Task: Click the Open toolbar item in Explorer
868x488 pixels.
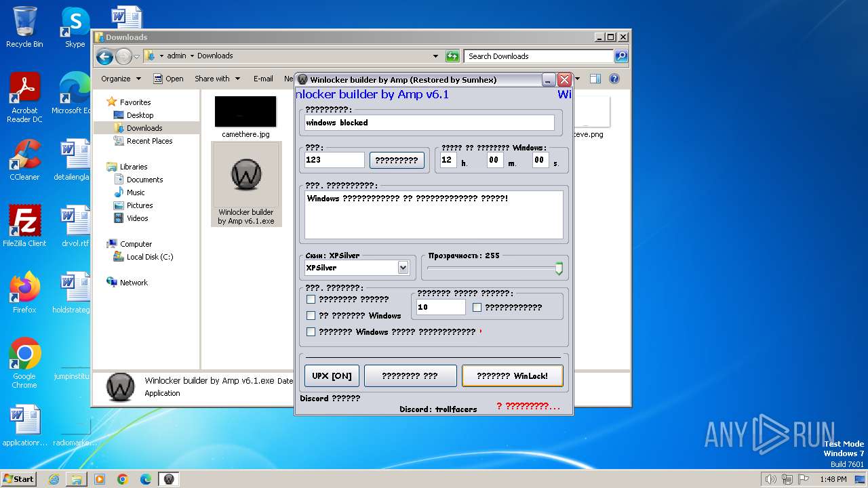Action: click(168, 79)
